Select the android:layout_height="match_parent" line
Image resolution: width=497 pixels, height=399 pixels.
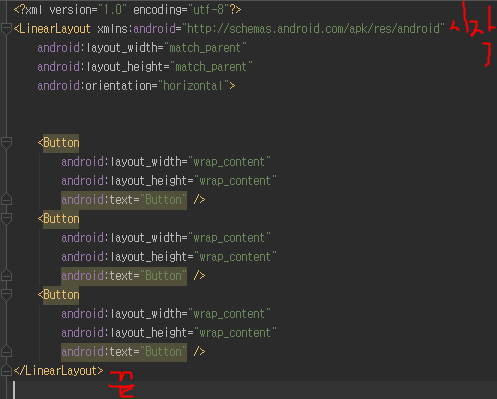click(x=145, y=67)
